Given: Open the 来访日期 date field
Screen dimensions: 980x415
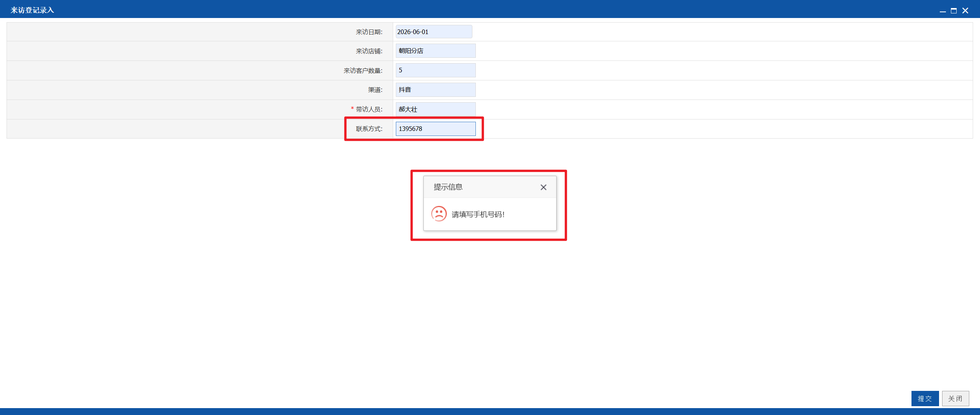Looking at the screenshot, I should point(434,32).
